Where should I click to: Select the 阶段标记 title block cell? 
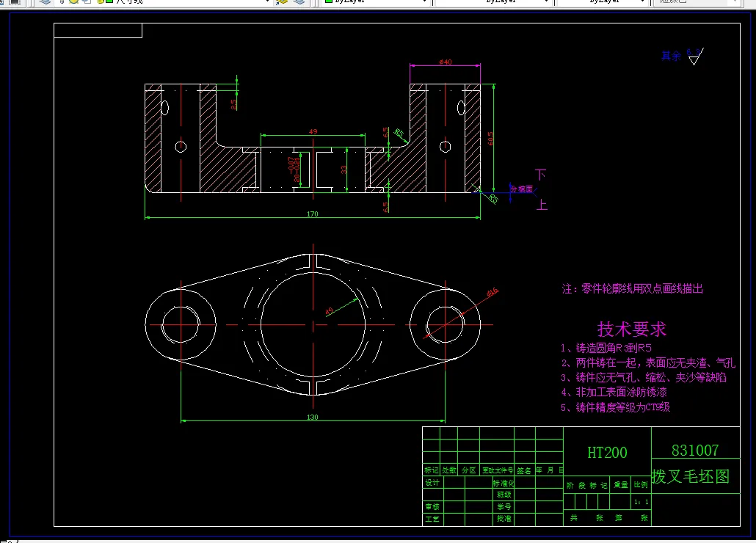(586, 485)
